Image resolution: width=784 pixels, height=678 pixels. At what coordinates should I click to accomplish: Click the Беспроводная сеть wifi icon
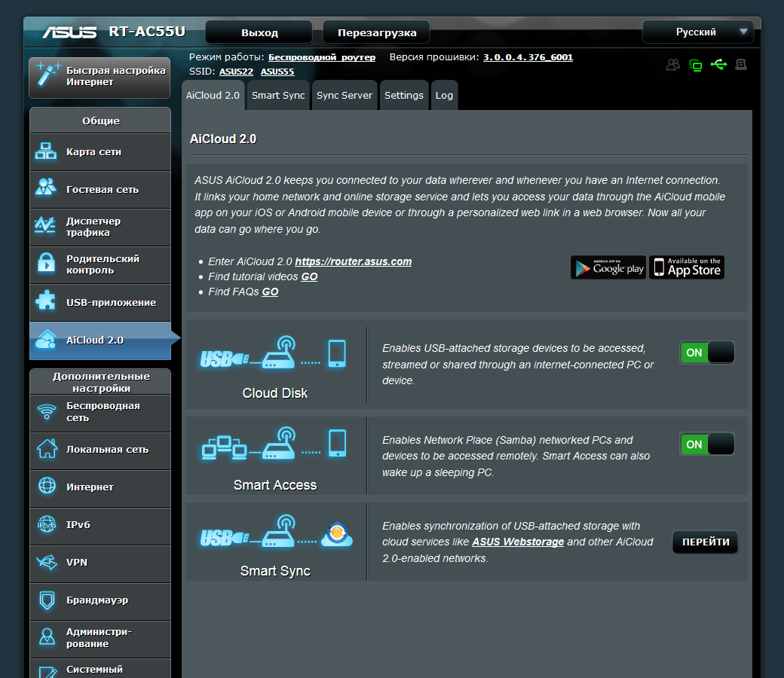[47, 411]
